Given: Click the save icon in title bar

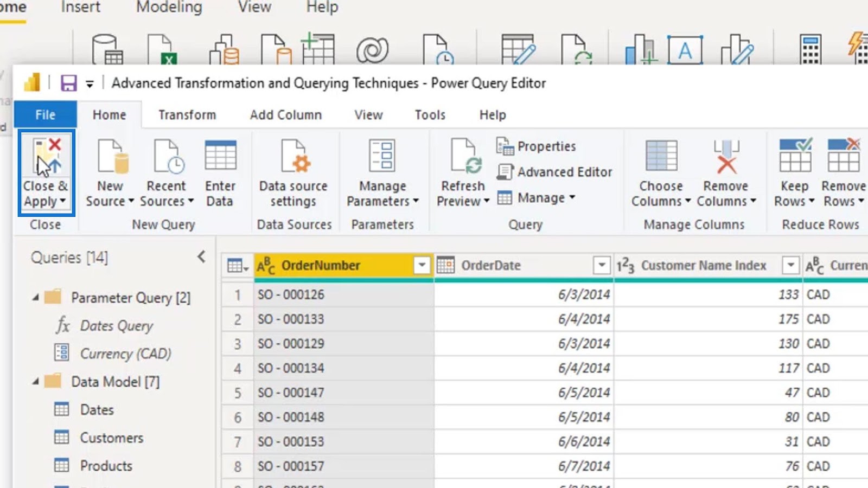Looking at the screenshot, I should (x=68, y=83).
